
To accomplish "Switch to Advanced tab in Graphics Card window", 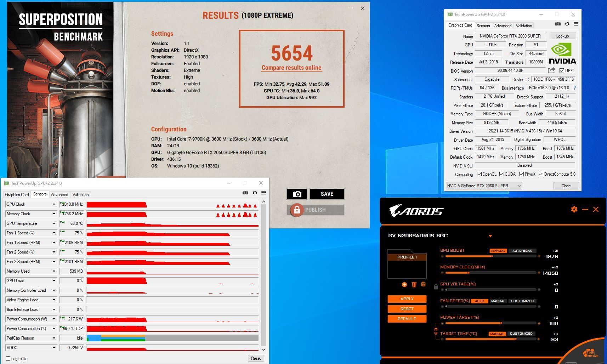I will click(503, 25).
